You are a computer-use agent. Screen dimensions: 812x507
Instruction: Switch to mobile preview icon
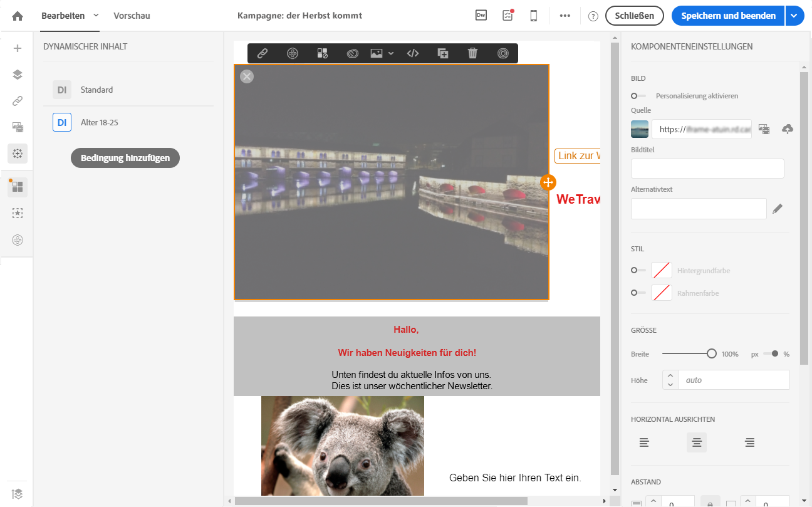click(x=534, y=16)
